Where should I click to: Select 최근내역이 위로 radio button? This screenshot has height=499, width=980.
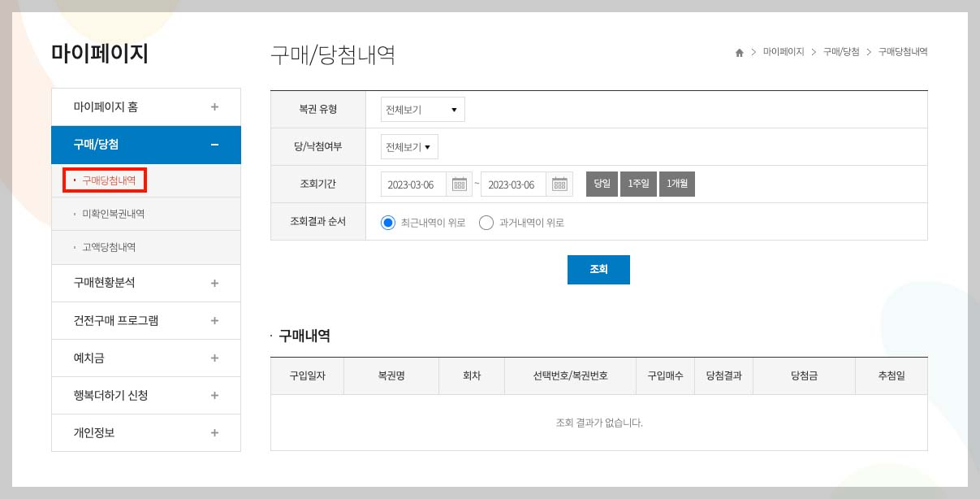pos(388,223)
